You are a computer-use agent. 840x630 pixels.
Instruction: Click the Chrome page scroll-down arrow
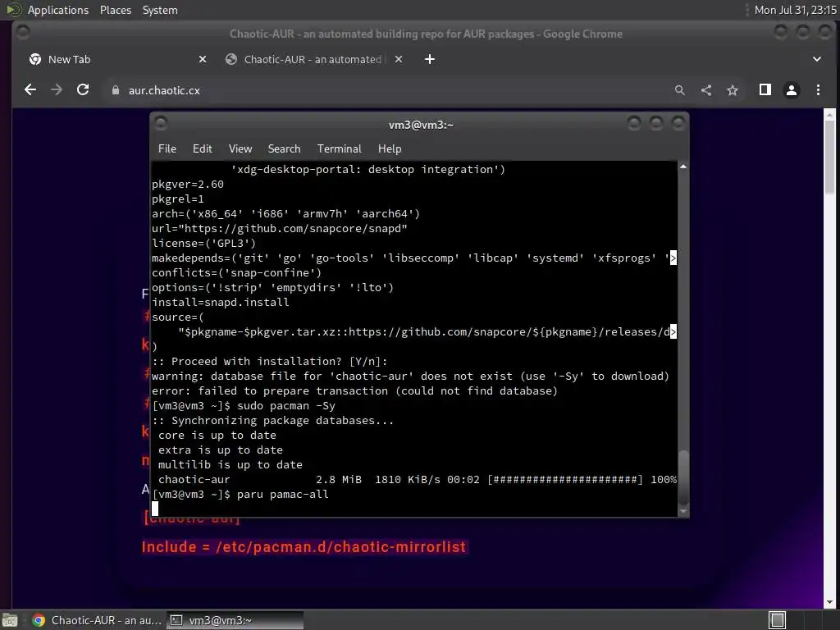point(829,603)
